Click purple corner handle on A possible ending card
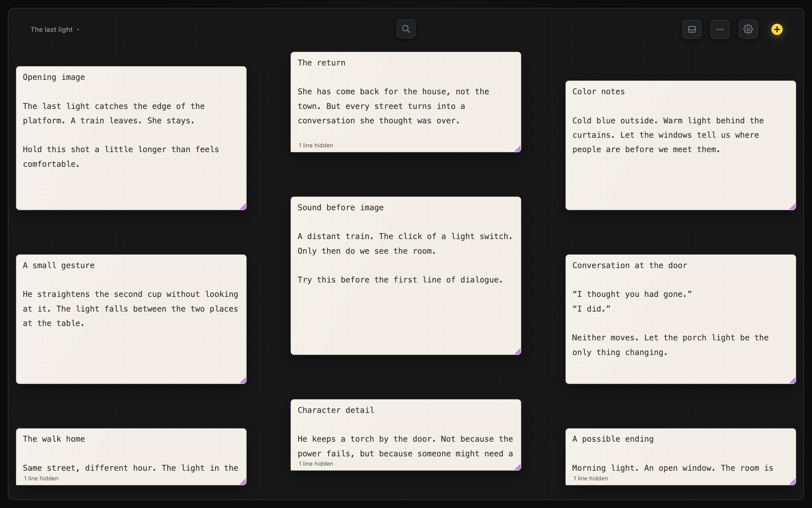 point(793,481)
